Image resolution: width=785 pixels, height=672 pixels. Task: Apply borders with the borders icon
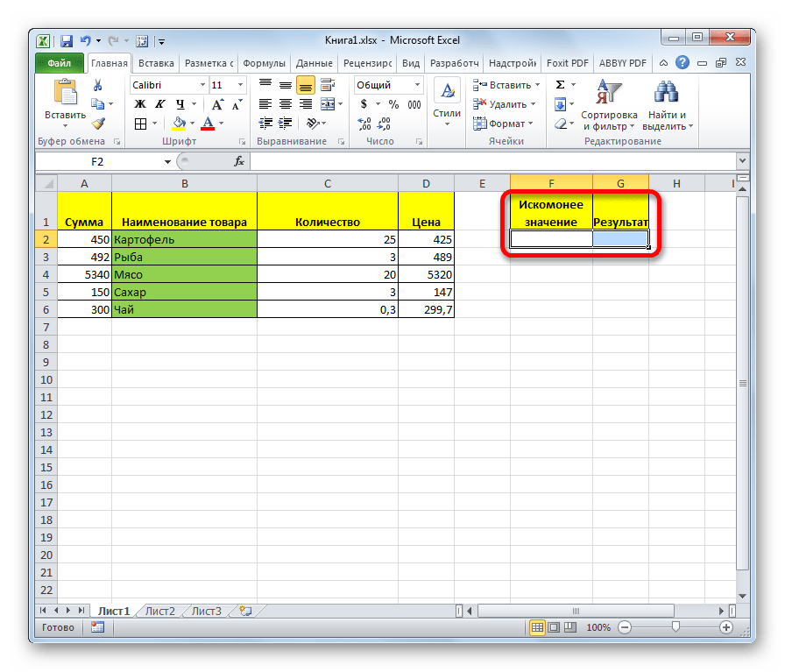(141, 124)
